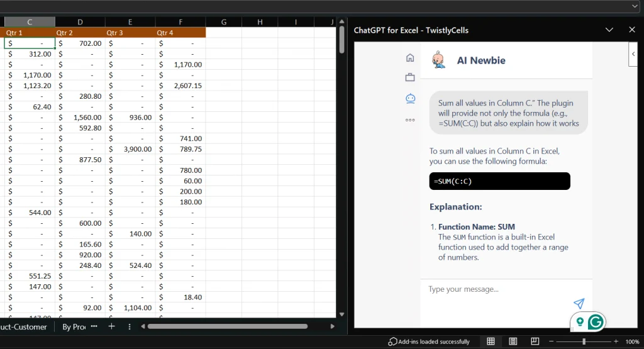
Task: Switch to the By Product sheet tab
Action: point(74,327)
